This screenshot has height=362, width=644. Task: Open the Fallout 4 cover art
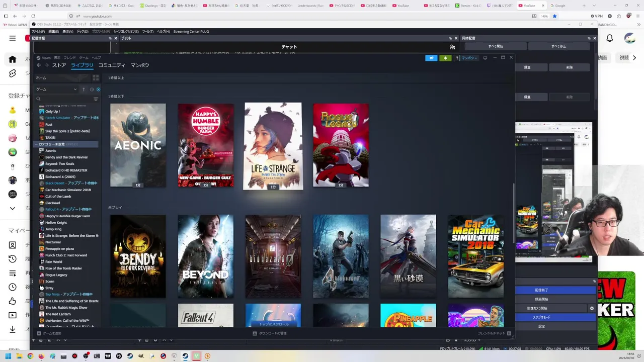205,315
